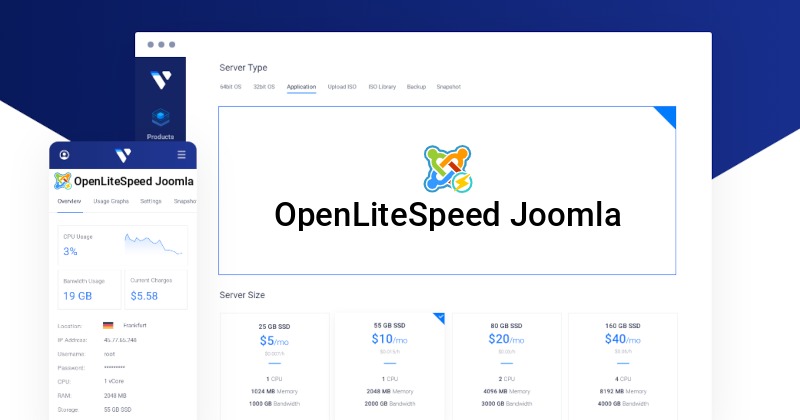Click the 4 CPU text on $40 plan
Viewport: 800px width, 420px height.
[623, 379]
